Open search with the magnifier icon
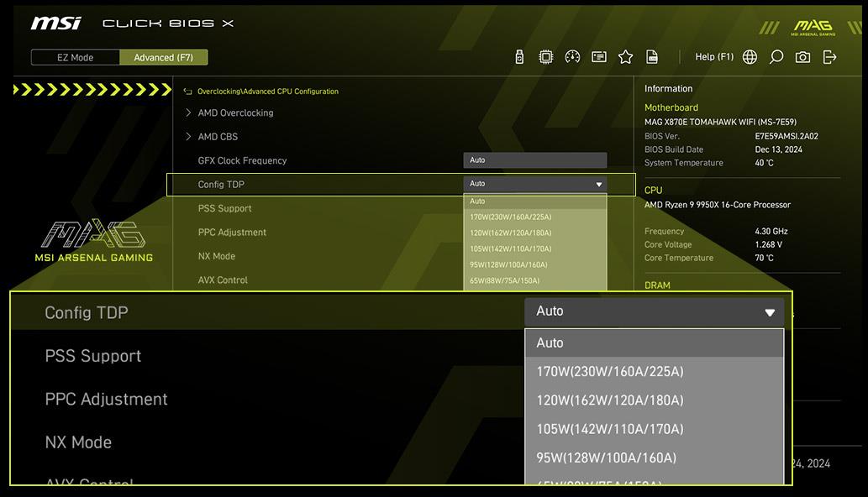 click(776, 57)
